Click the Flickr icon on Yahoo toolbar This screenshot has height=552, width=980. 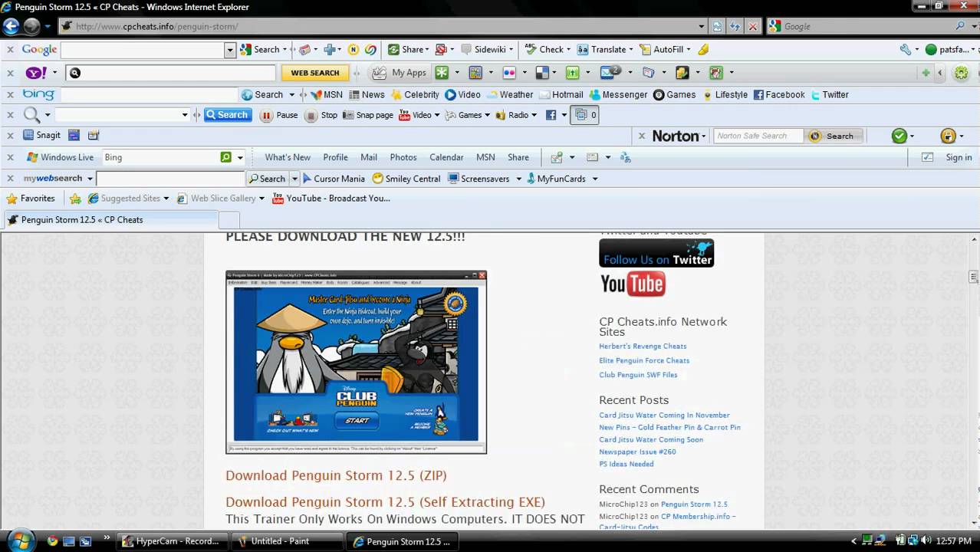(x=509, y=73)
